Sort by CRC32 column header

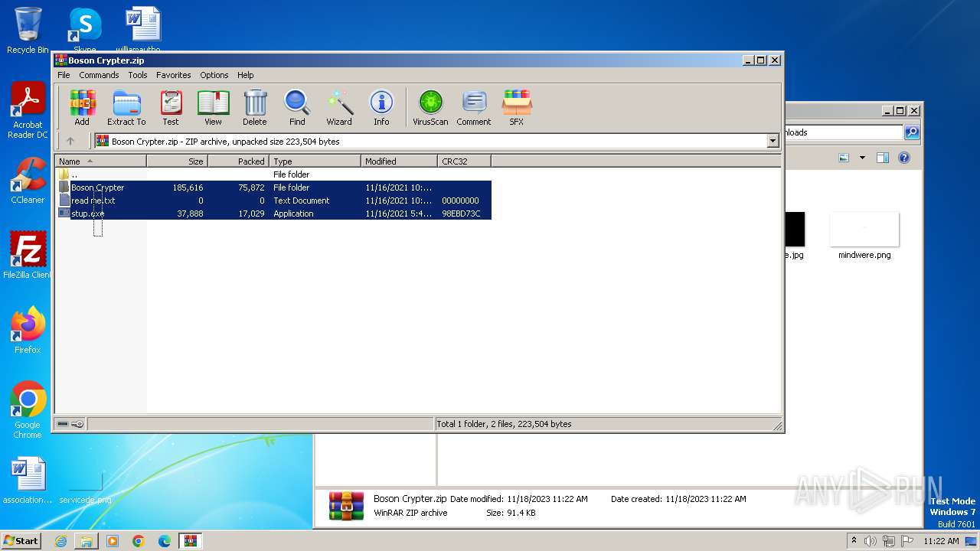(x=464, y=161)
